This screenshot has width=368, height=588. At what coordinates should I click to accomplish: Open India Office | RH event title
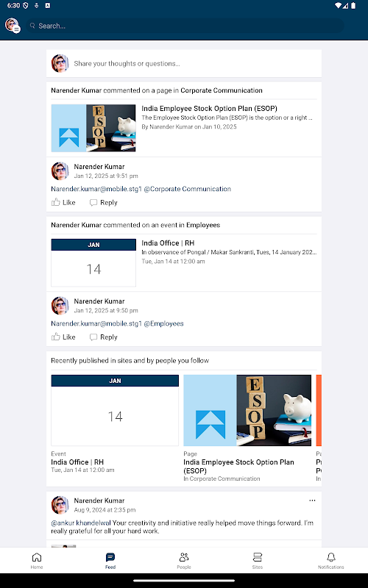click(x=168, y=243)
